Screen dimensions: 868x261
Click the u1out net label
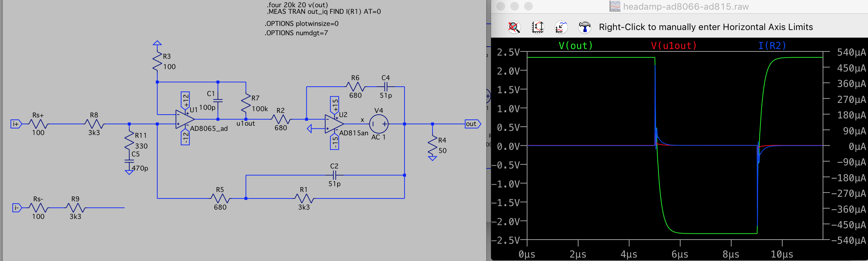coord(246,124)
